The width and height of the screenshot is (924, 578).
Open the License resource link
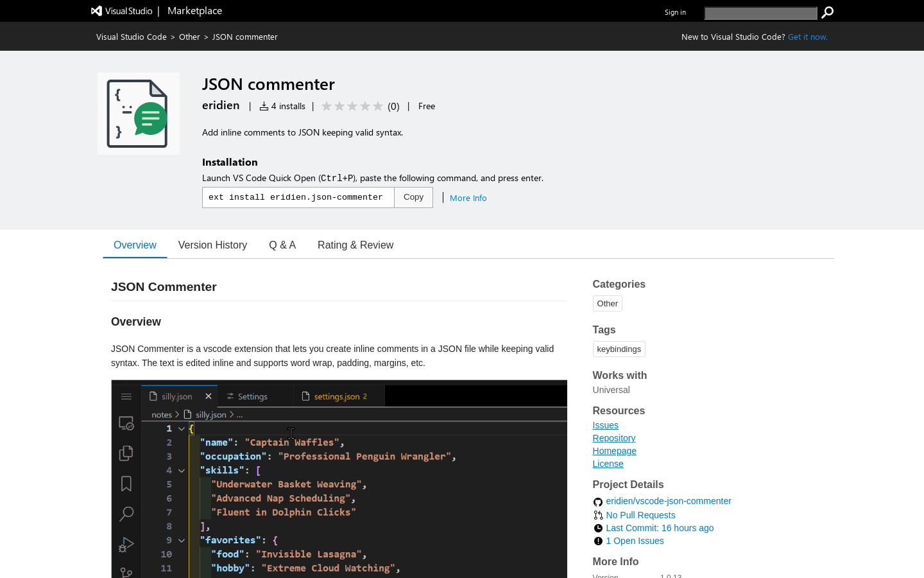pyautogui.click(x=608, y=464)
